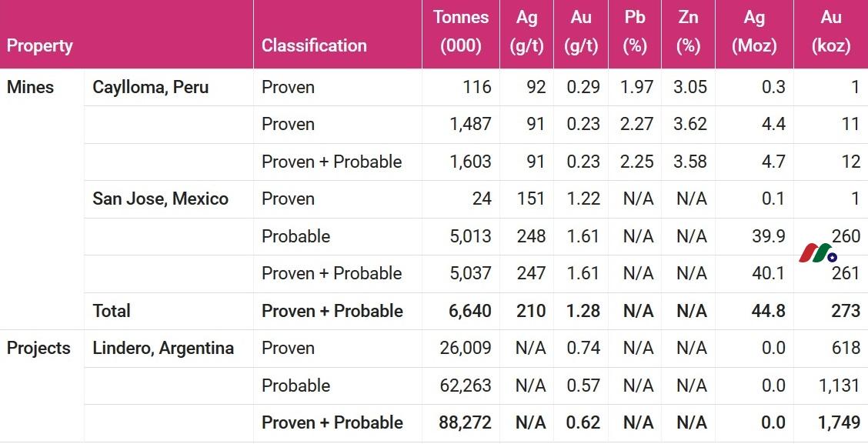
Task: Select the Projects row label
Action: pos(38,349)
